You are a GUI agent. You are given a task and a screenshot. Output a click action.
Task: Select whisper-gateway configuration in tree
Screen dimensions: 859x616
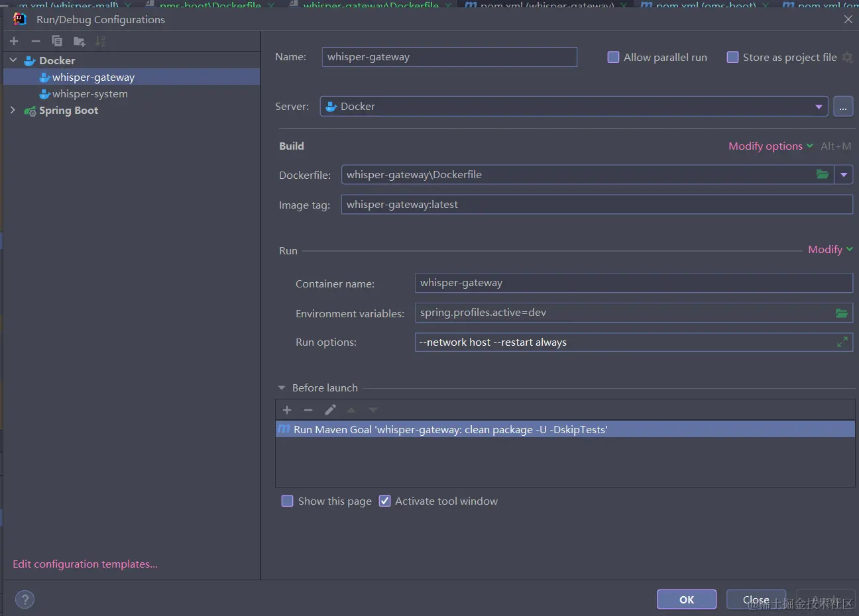(x=131, y=77)
